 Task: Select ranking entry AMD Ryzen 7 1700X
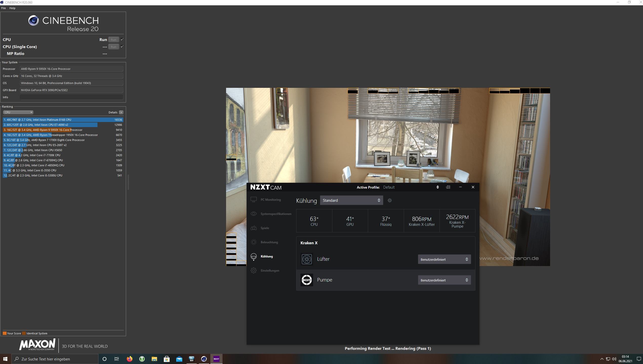click(x=63, y=140)
